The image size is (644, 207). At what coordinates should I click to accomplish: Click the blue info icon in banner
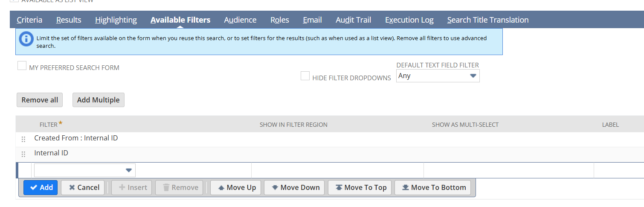pos(26,39)
